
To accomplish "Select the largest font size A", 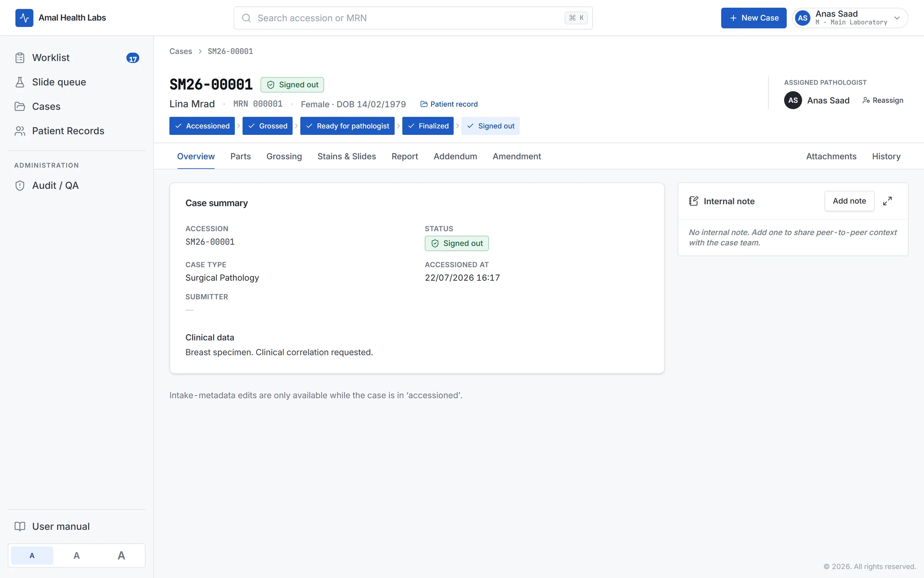I will [121, 555].
